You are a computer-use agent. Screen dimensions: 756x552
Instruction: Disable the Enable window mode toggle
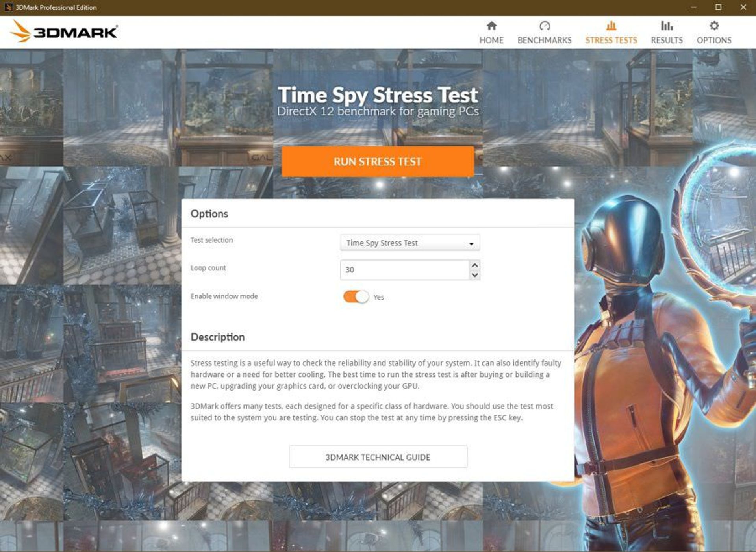point(356,296)
